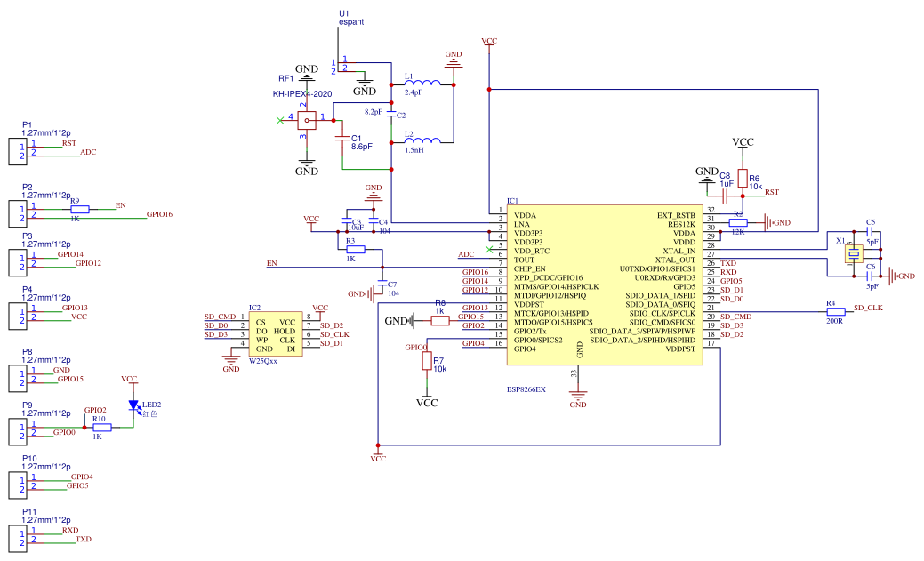Click the P1 header connector
This screenshot has height=561, width=924.
17,151
